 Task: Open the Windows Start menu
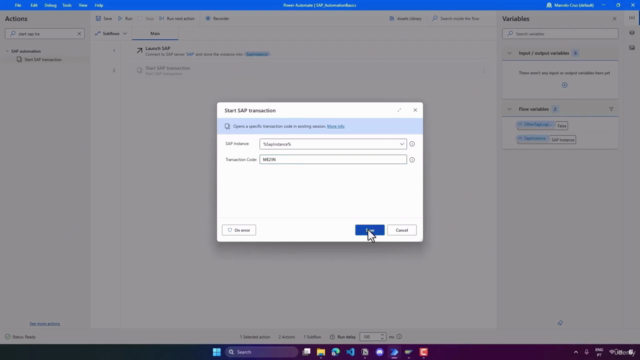pos(217,352)
